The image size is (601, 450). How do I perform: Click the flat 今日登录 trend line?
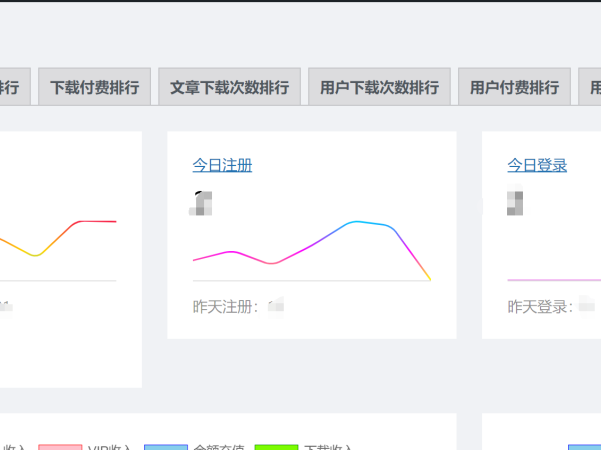click(550, 279)
